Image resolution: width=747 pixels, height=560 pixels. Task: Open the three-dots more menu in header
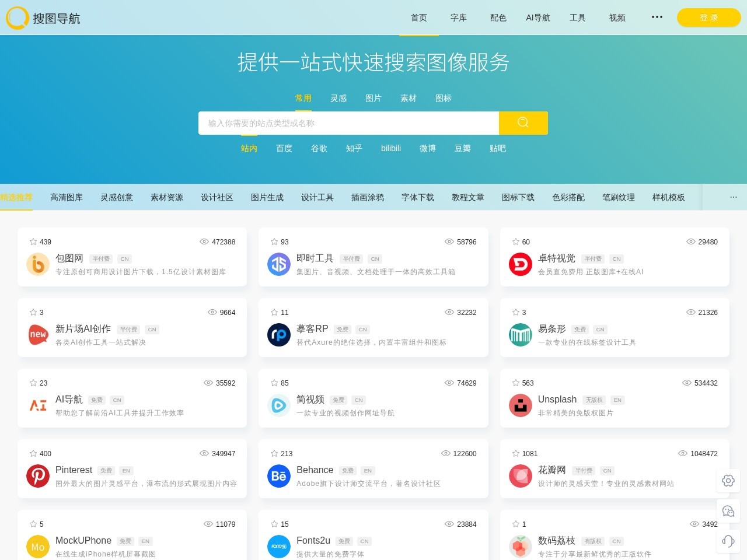point(657,17)
